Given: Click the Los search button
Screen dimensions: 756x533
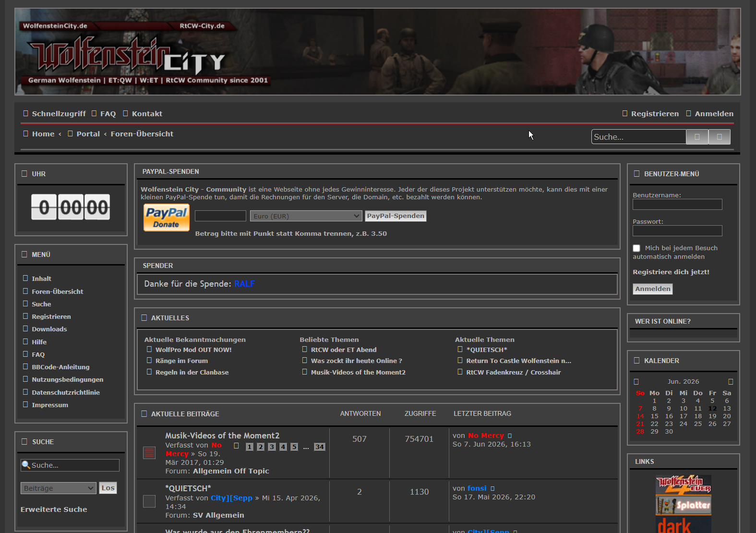Looking at the screenshot, I should click(x=108, y=488).
